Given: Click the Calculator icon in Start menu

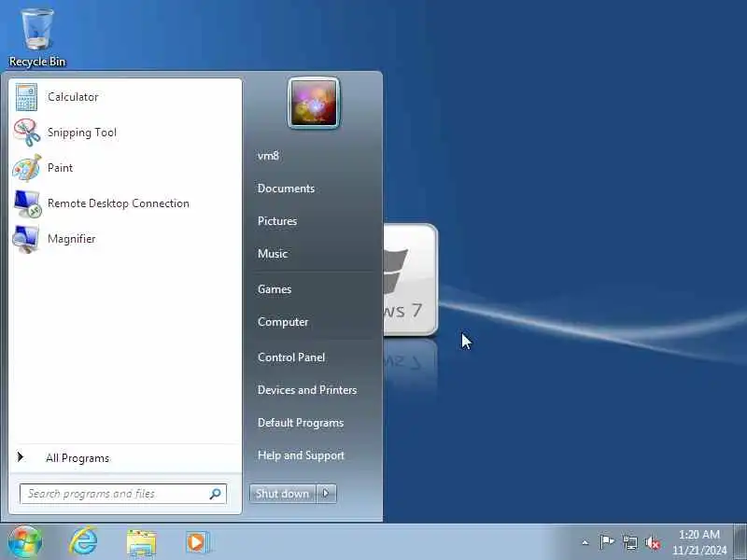Looking at the screenshot, I should tap(27, 97).
